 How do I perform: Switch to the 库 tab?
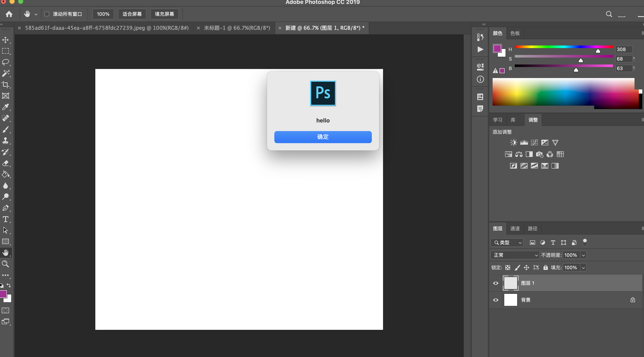pos(513,120)
